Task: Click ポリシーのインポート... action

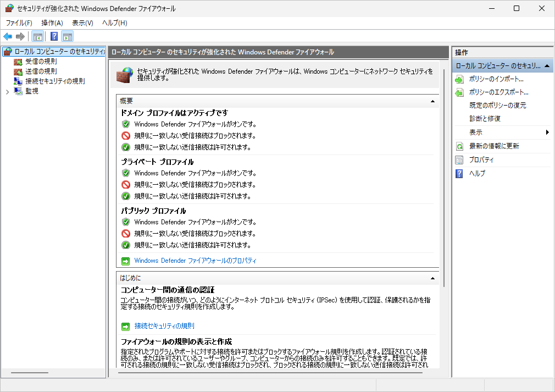Action: [496, 79]
